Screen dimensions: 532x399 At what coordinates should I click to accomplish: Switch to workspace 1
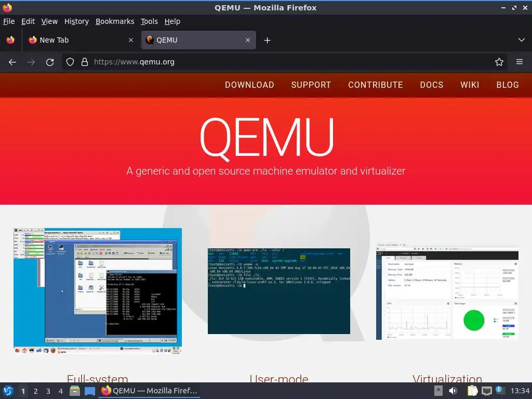[x=23, y=391]
